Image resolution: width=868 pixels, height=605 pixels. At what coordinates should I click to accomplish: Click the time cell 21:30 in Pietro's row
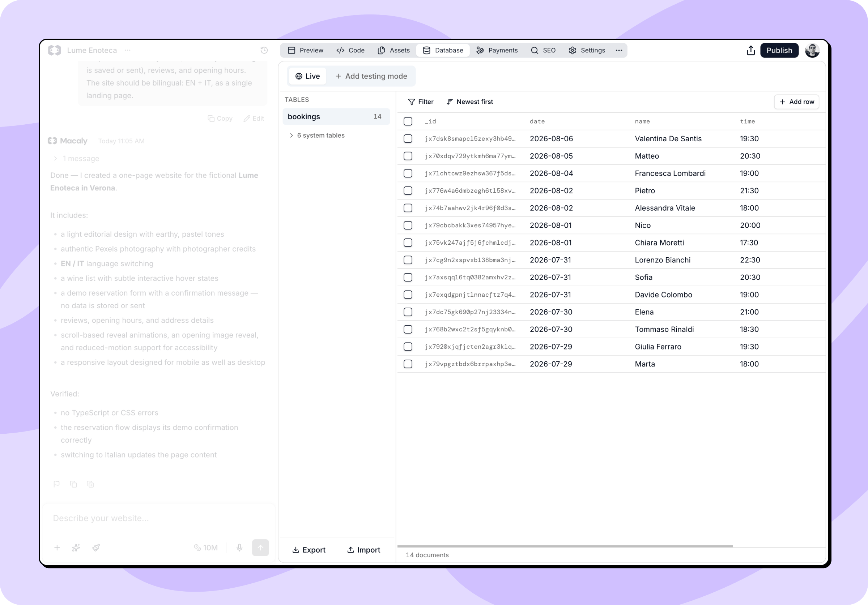[x=749, y=191]
